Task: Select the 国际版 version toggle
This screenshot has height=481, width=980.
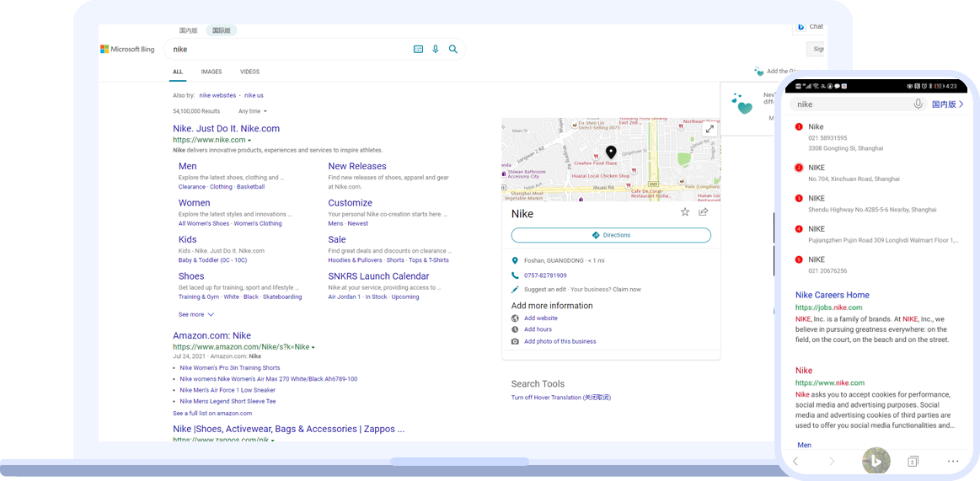Action: pyautogui.click(x=221, y=30)
